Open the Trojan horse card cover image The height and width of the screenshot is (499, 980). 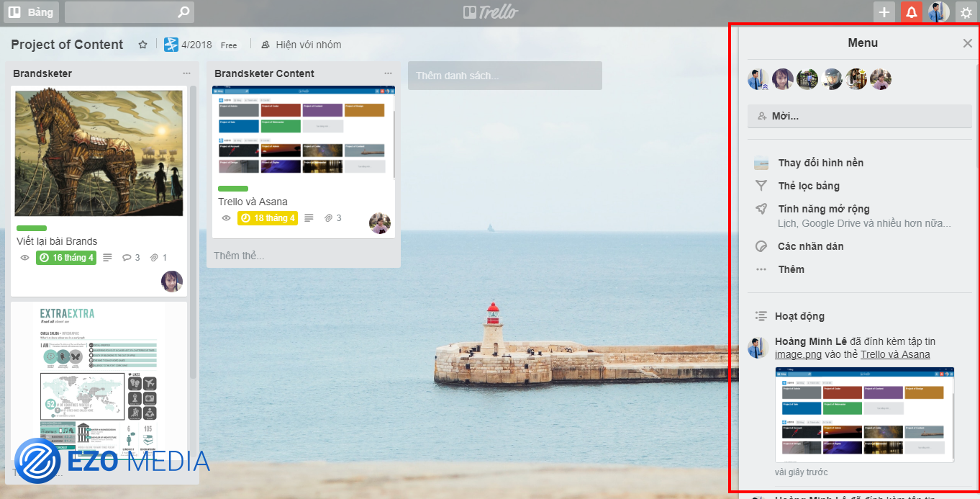coord(99,152)
